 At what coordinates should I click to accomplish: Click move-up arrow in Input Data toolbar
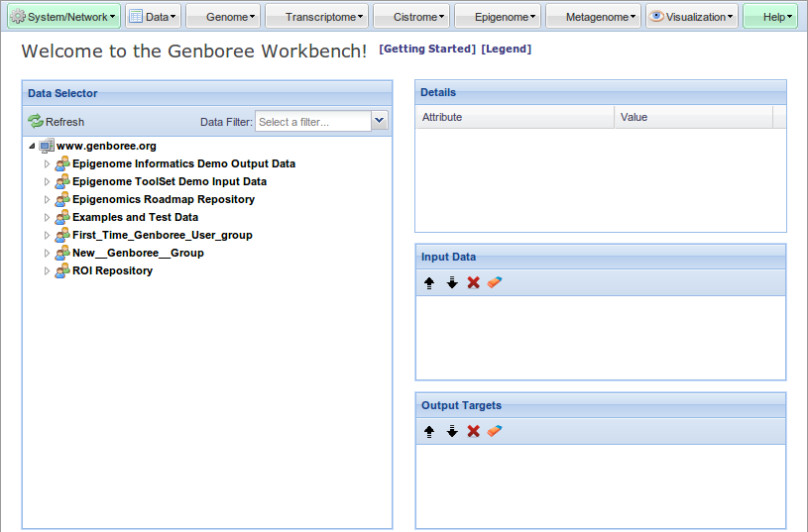click(429, 282)
